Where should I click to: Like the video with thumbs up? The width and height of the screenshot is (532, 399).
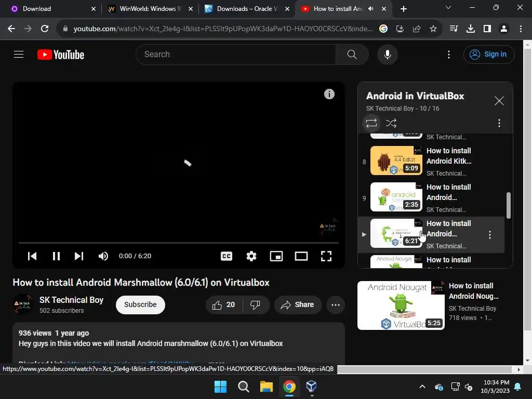pyautogui.click(x=224, y=304)
